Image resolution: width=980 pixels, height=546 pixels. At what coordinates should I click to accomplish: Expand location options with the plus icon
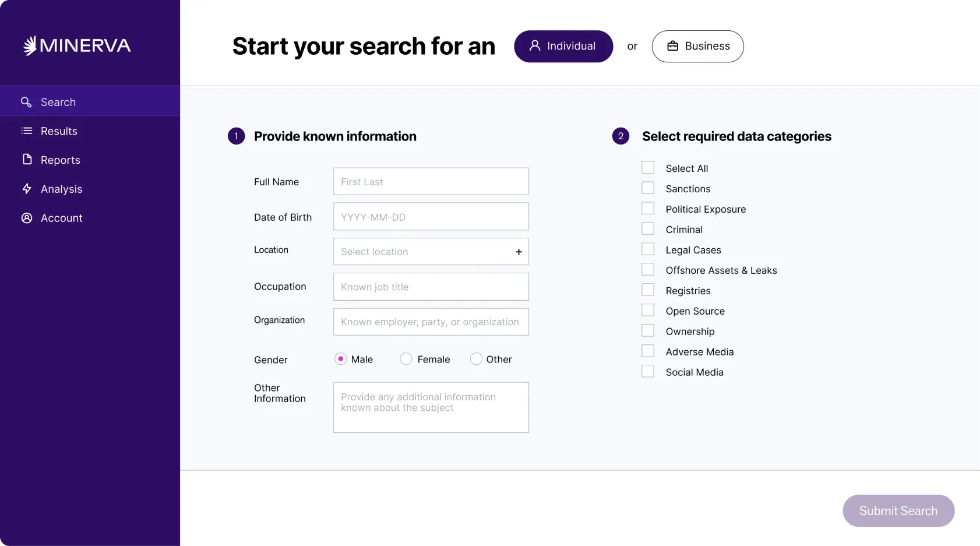519,252
